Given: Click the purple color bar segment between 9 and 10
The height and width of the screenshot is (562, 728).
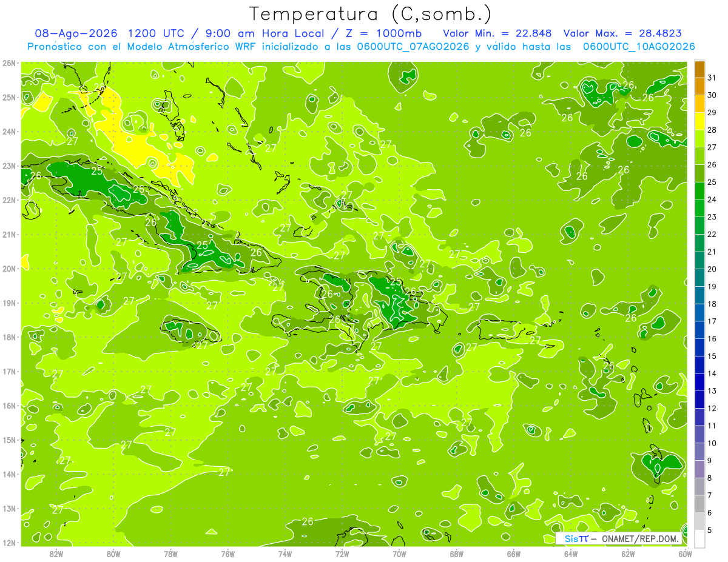Looking at the screenshot, I should pyautogui.click(x=699, y=452).
